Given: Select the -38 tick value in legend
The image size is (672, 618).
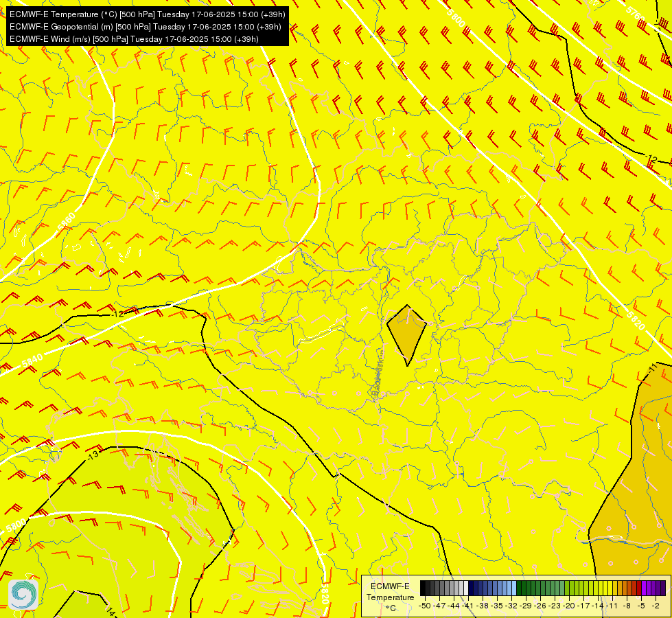Looking at the screenshot, I should pyautogui.click(x=483, y=606).
